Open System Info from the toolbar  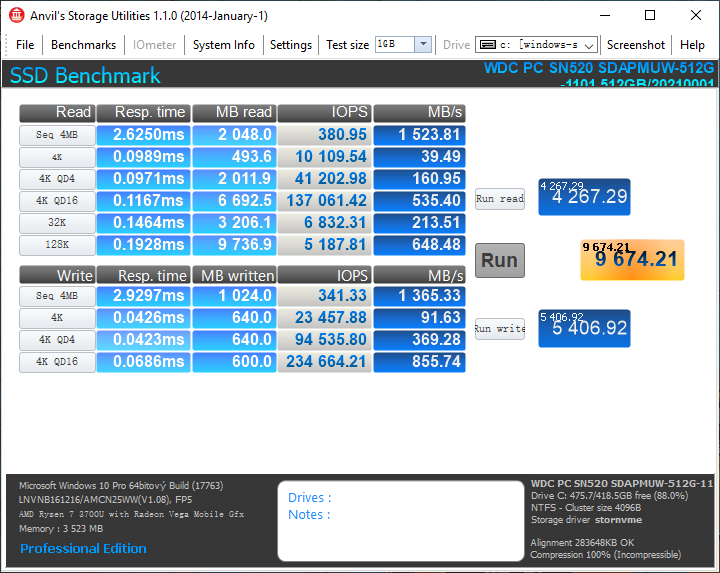coord(223,45)
